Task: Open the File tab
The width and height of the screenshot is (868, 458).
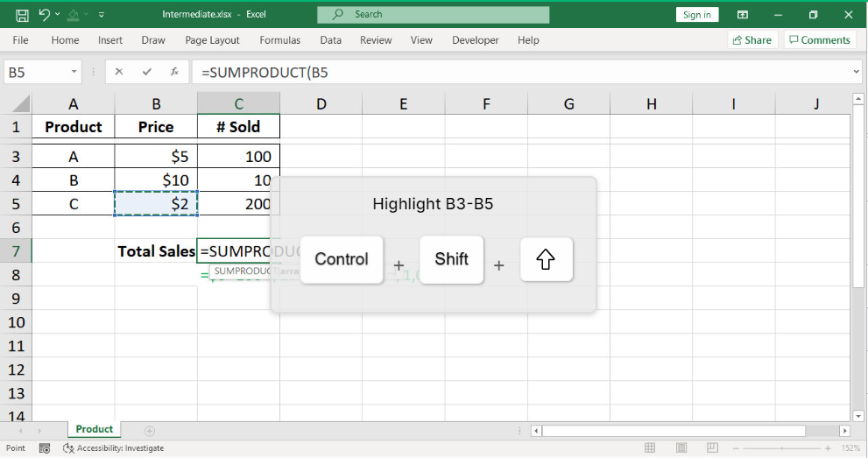Action: click(20, 39)
